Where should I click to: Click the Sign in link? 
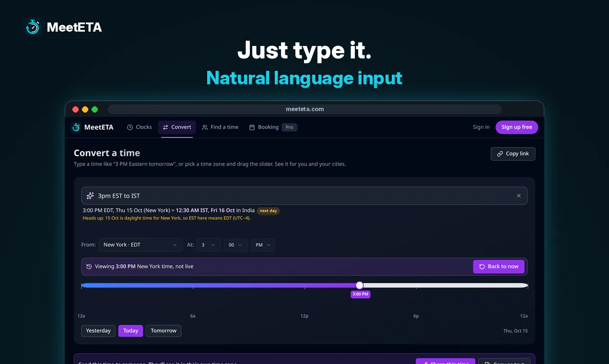(x=481, y=127)
